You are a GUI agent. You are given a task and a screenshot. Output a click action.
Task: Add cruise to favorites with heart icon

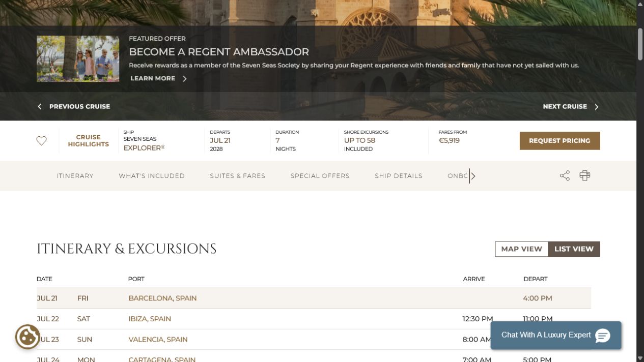pyautogui.click(x=42, y=141)
